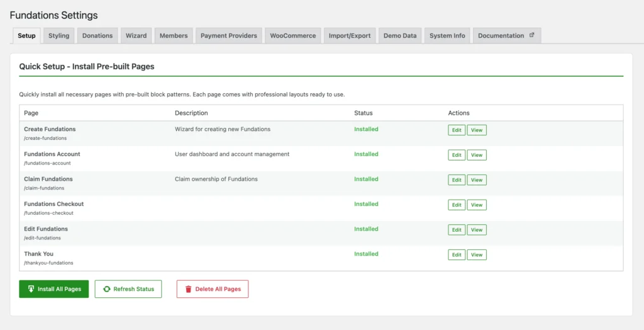Open the Donations tab

(x=97, y=35)
